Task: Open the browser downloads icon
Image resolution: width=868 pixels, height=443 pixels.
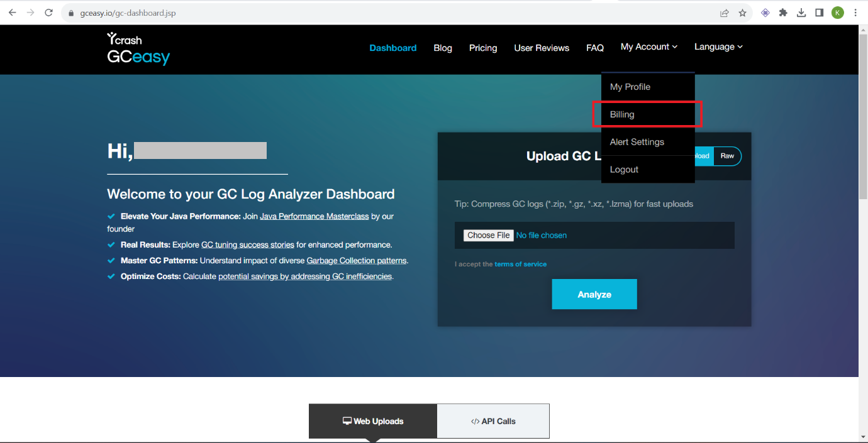Action: pyautogui.click(x=801, y=13)
